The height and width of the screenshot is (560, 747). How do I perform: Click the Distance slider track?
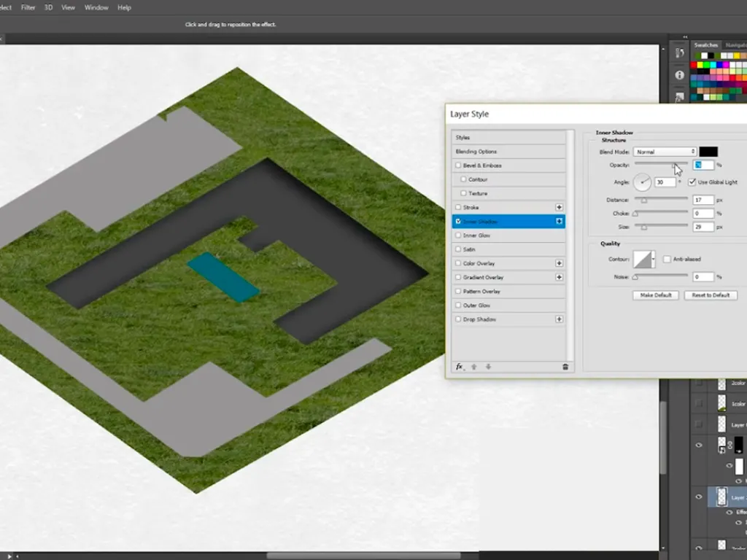[x=661, y=199]
